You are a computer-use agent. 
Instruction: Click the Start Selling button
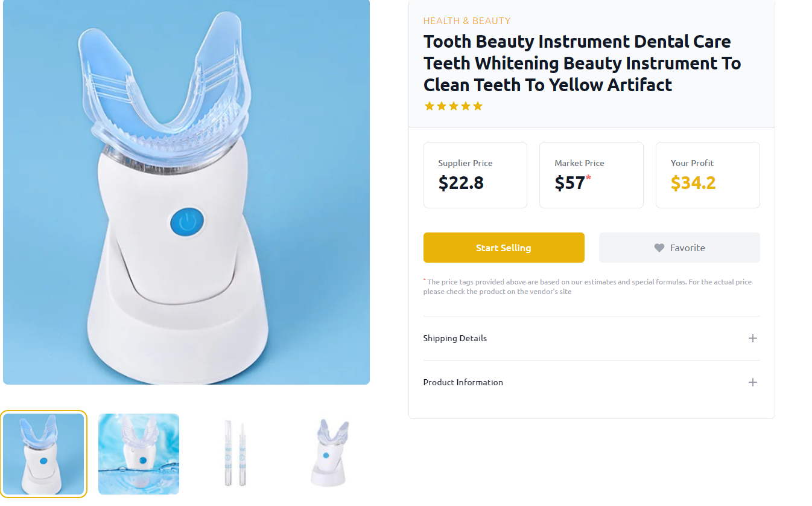click(504, 248)
